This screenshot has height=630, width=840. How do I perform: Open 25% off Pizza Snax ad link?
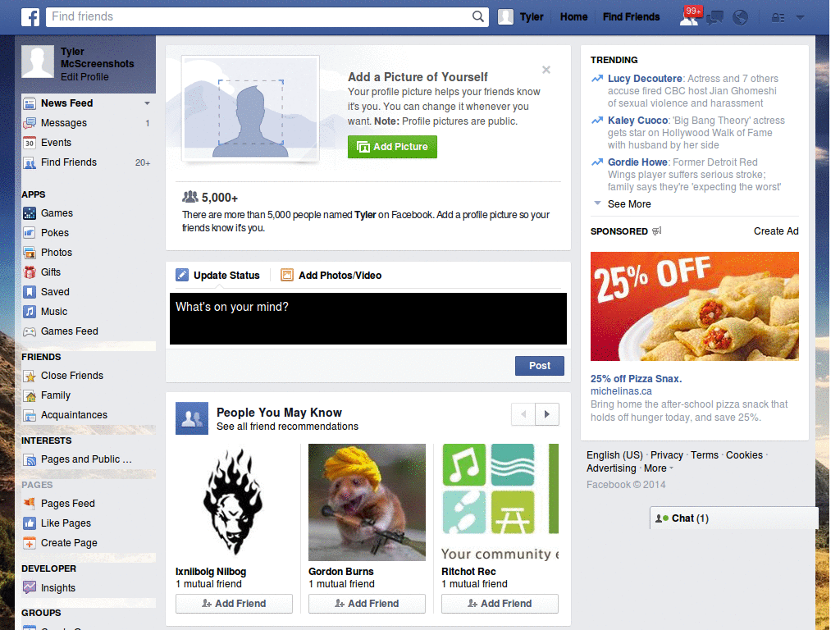pos(636,379)
